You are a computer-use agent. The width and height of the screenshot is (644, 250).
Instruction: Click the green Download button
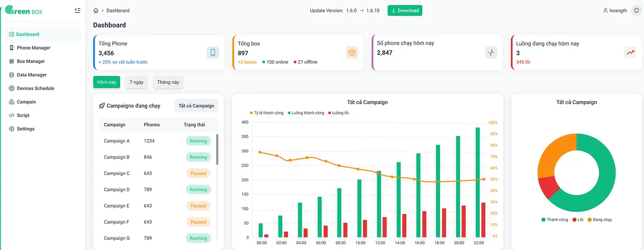(x=405, y=11)
